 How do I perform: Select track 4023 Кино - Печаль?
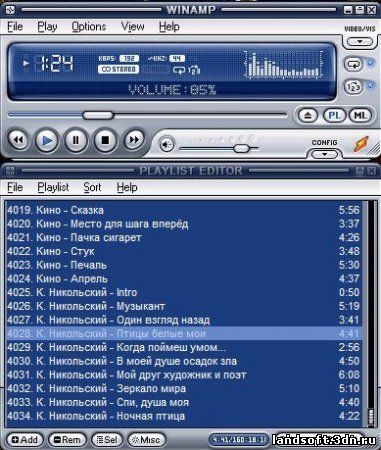pyautogui.click(x=184, y=265)
